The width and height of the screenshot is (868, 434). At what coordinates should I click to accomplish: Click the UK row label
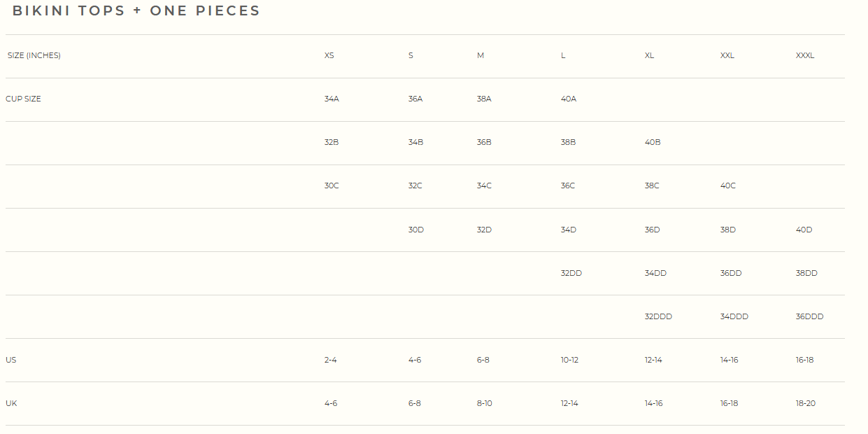(x=11, y=404)
